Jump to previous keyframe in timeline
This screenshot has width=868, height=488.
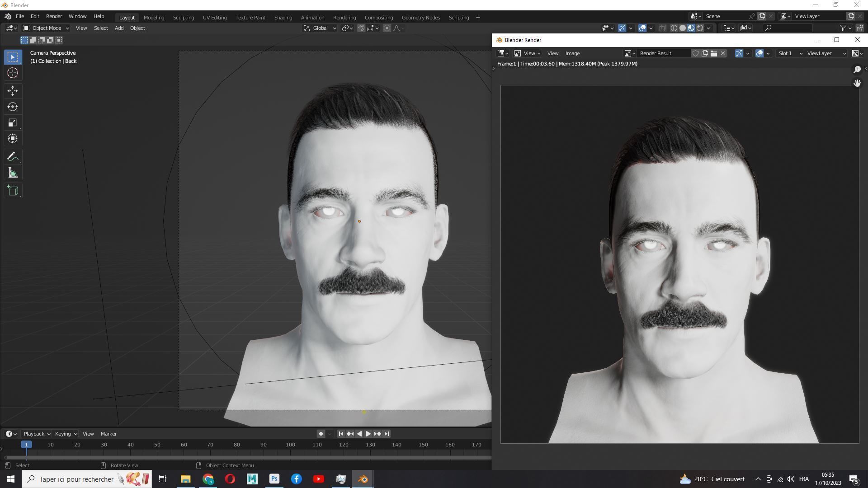pyautogui.click(x=350, y=434)
